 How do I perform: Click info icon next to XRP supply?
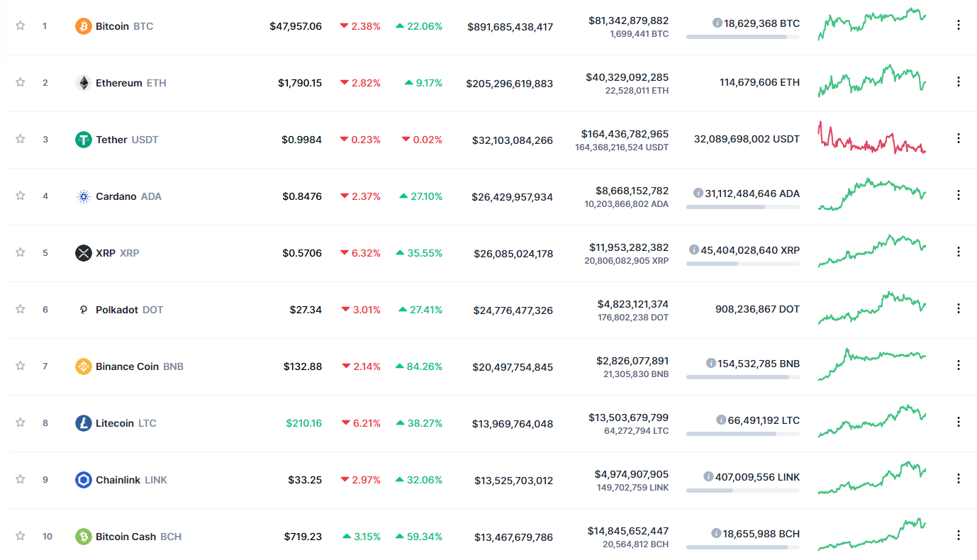click(694, 250)
